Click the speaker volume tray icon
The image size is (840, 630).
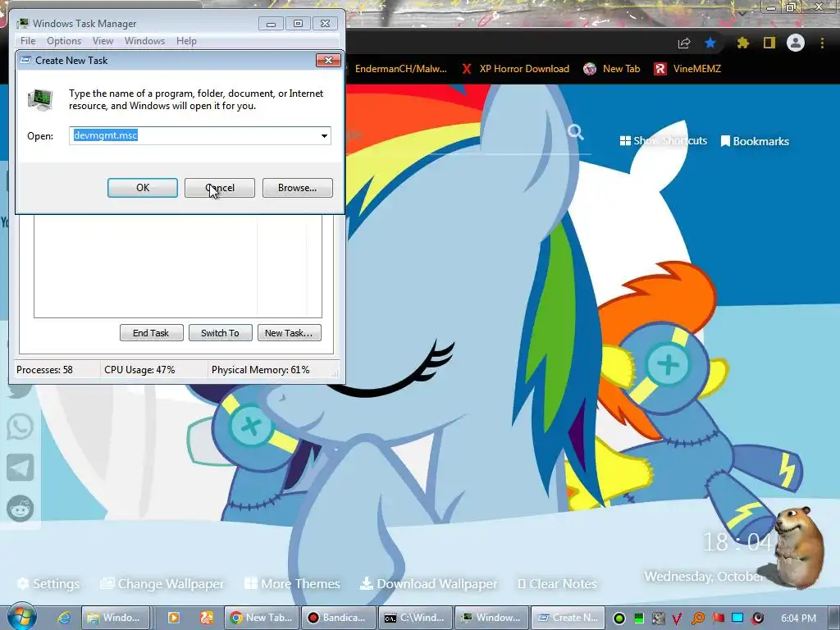(x=757, y=619)
